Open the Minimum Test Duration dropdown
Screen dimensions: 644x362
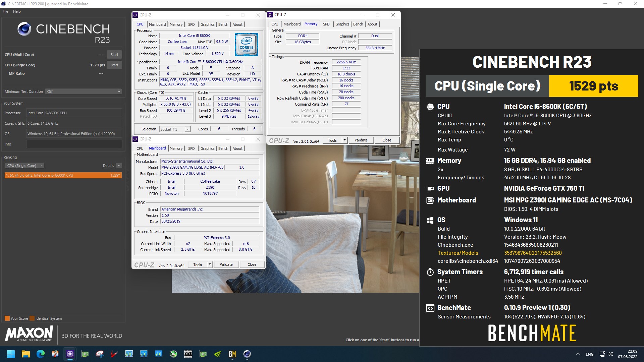point(84,92)
